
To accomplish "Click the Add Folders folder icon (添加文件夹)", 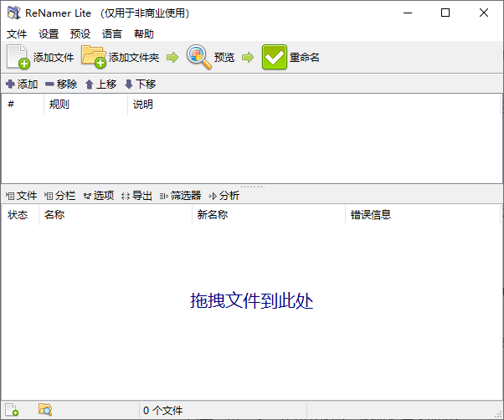I will pos(94,57).
